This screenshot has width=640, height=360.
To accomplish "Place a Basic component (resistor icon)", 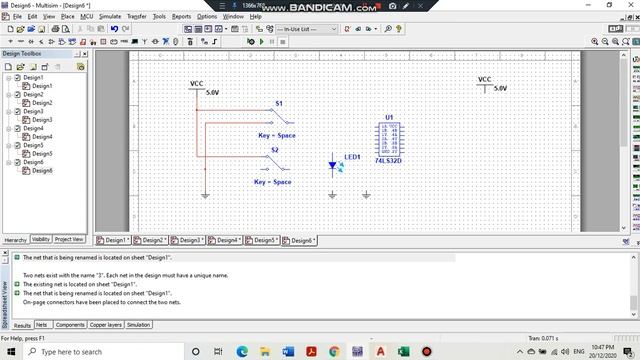I will coord(20,42).
